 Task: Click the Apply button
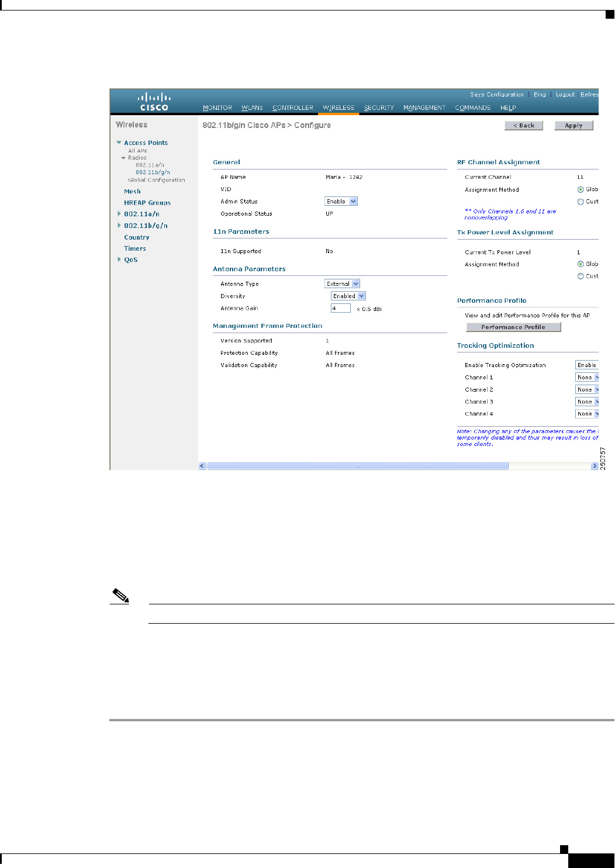click(573, 126)
